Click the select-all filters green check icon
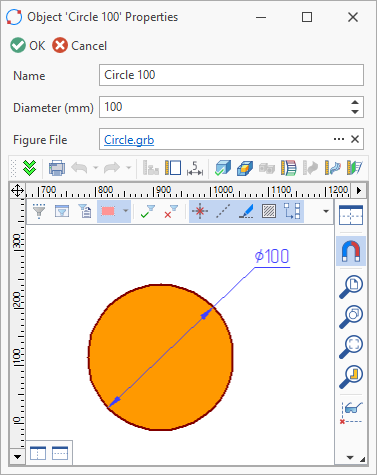The width and height of the screenshot is (377, 475). (x=148, y=211)
